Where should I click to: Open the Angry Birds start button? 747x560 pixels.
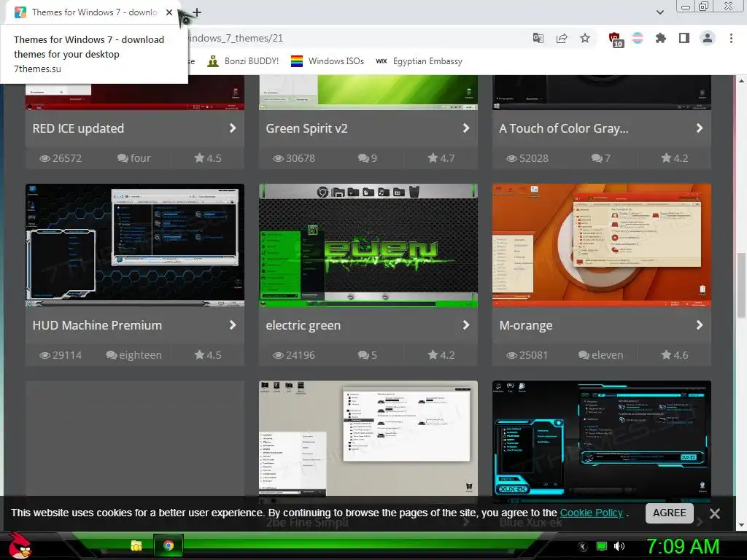coord(19,545)
